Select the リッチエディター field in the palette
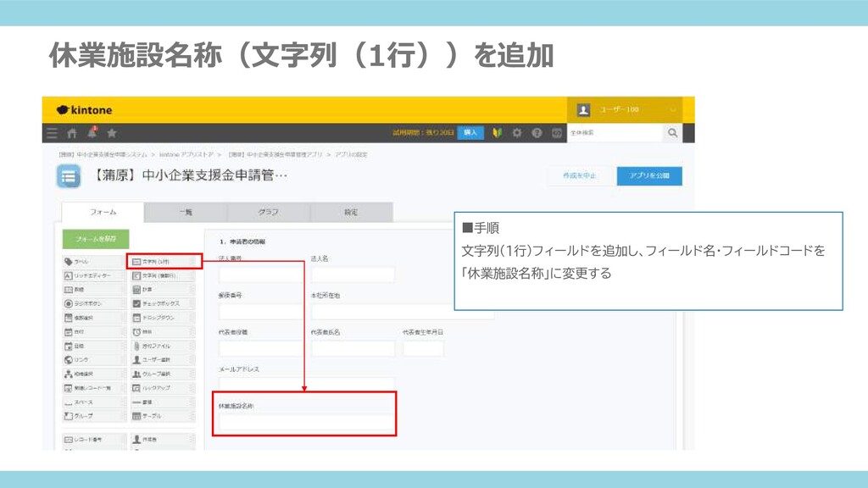The width and height of the screenshot is (868, 488). 95,275
